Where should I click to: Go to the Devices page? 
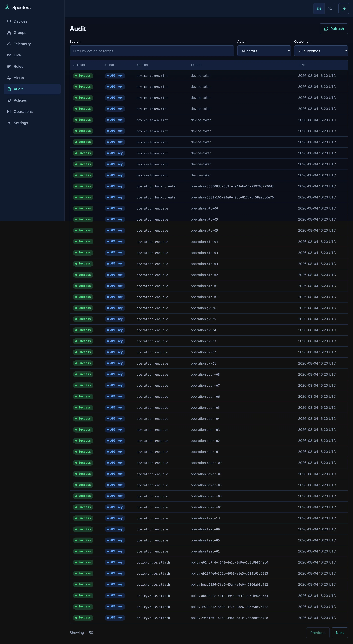(x=32, y=21)
